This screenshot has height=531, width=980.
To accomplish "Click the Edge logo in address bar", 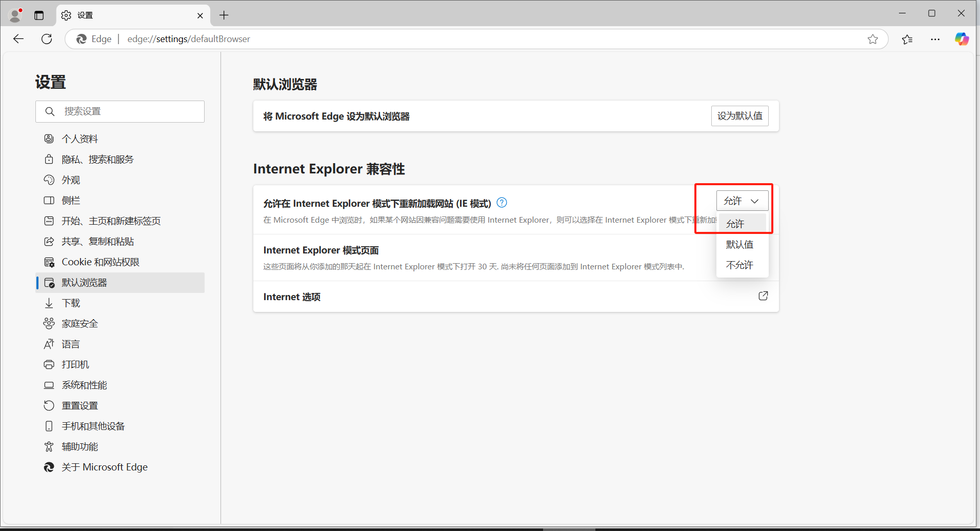I will pyautogui.click(x=82, y=39).
